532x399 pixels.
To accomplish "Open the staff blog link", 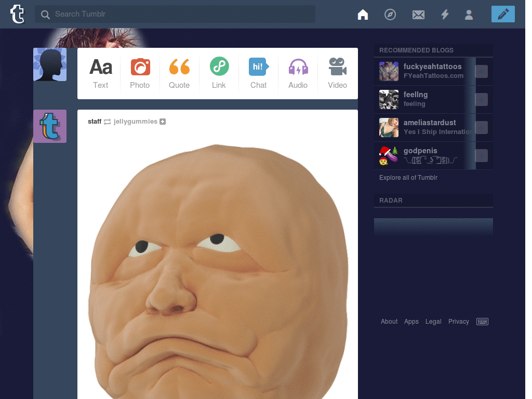I will 95,122.
